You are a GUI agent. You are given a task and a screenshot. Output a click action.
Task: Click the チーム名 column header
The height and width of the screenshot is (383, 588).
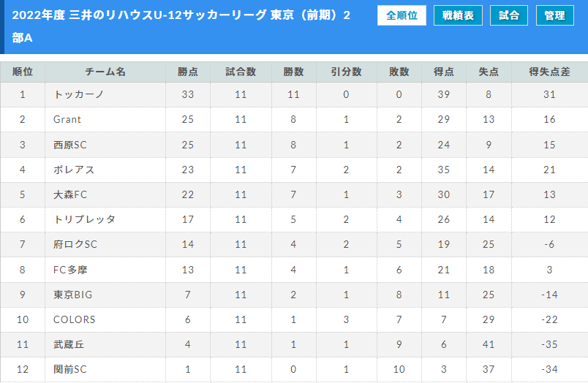click(x=105, y=72)
